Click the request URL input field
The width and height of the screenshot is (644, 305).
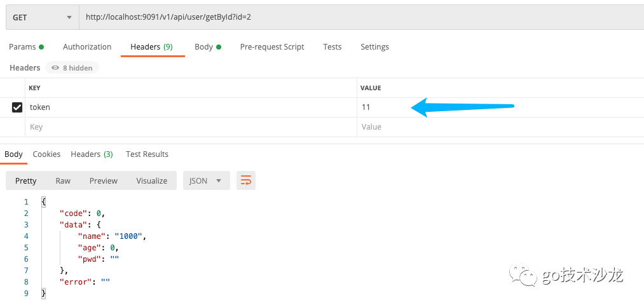pos(362,17)
